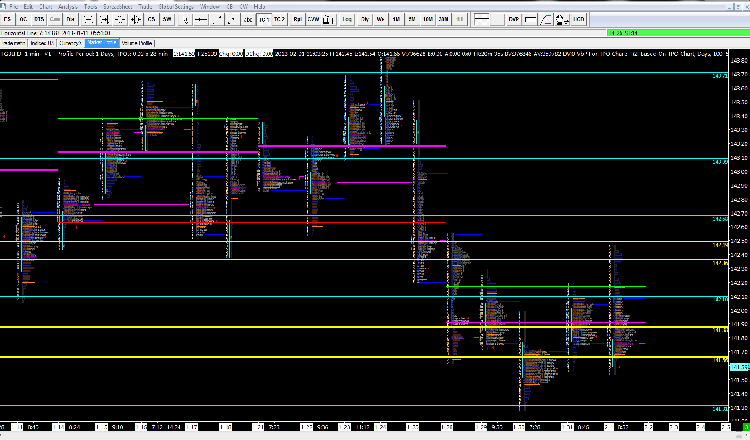The width and height of the screenshot is (750, 440).
Task: Click the FS toolbar button
Action: point(8,19)
